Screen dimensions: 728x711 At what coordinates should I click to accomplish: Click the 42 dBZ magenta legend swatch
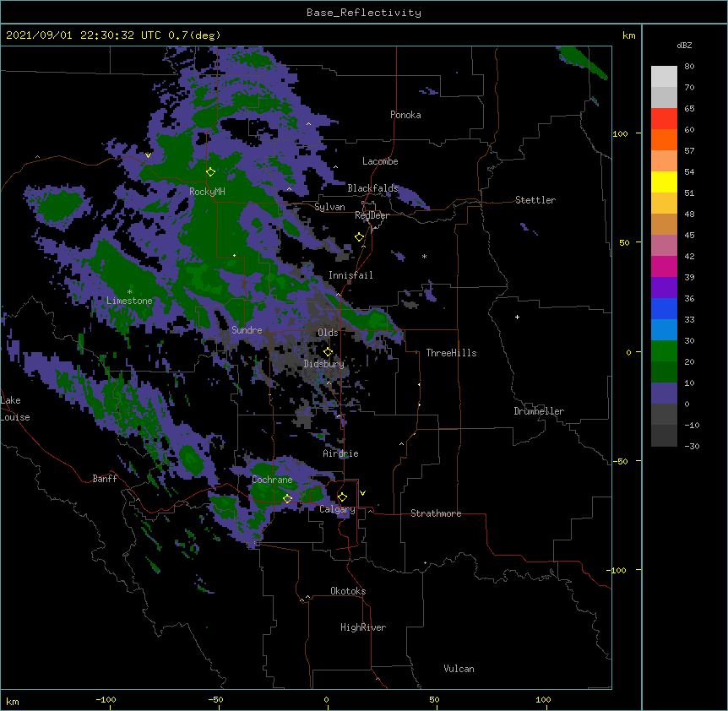point(664,266)
